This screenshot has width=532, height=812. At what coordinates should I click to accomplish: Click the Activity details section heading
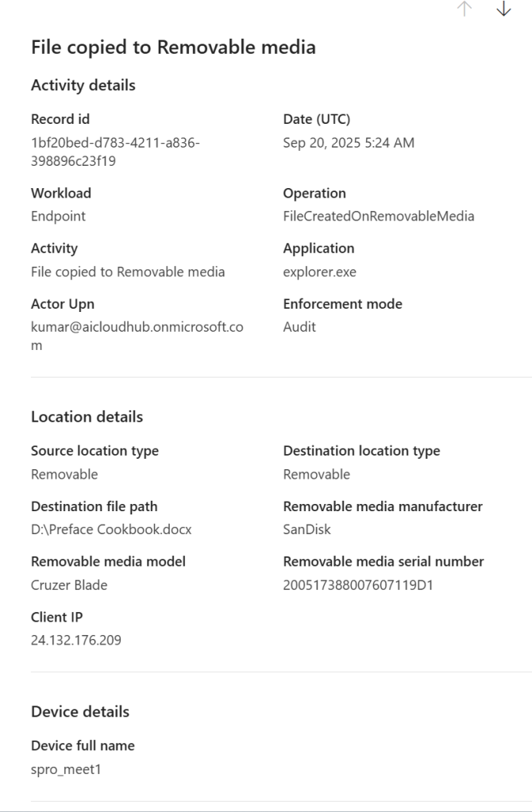[x=83, y=85]
